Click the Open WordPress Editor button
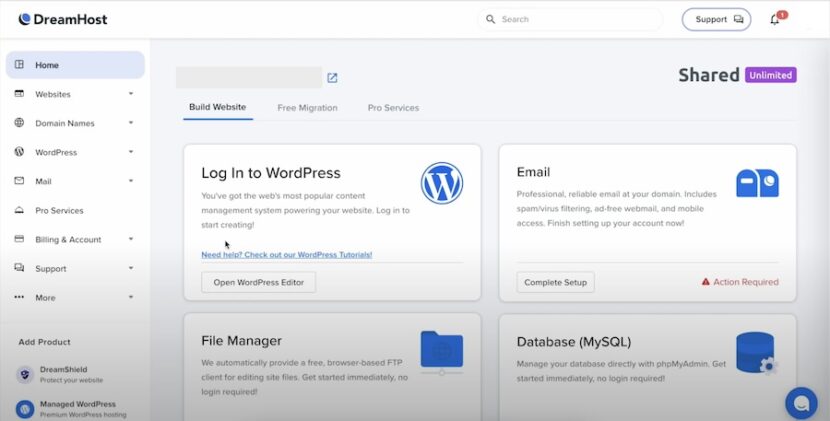Image resolution: width=830 pixels, height=421 pixels. (258, 282)
